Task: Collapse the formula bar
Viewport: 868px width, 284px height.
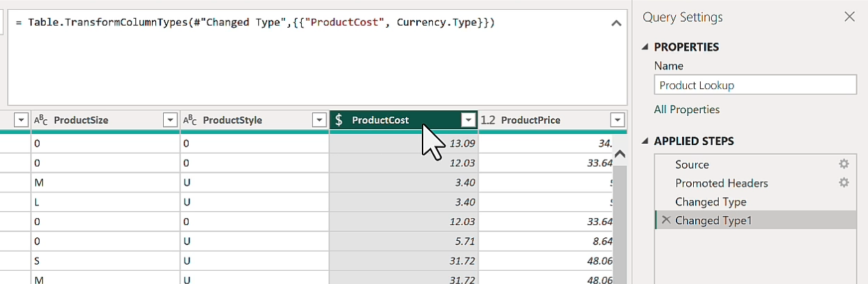Action: (616, 24)
